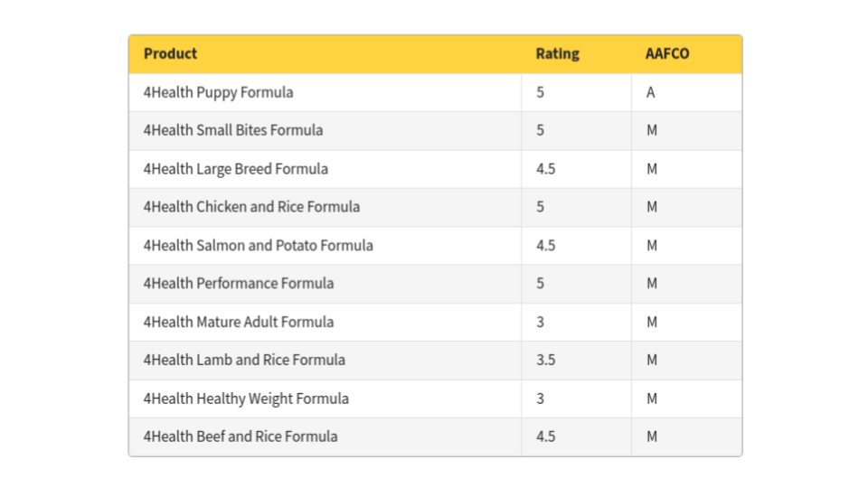Click rating 5 of Performance Formula
The width and height of the screenshot is (868, 488).
pos(540,283)
